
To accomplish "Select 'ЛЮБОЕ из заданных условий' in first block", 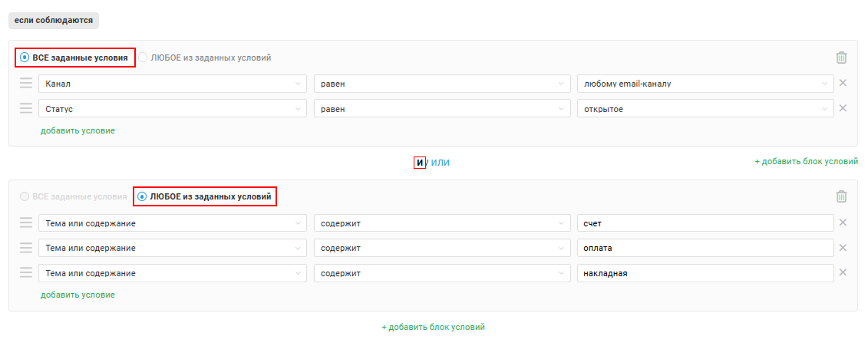I will [x=144, y=58].
